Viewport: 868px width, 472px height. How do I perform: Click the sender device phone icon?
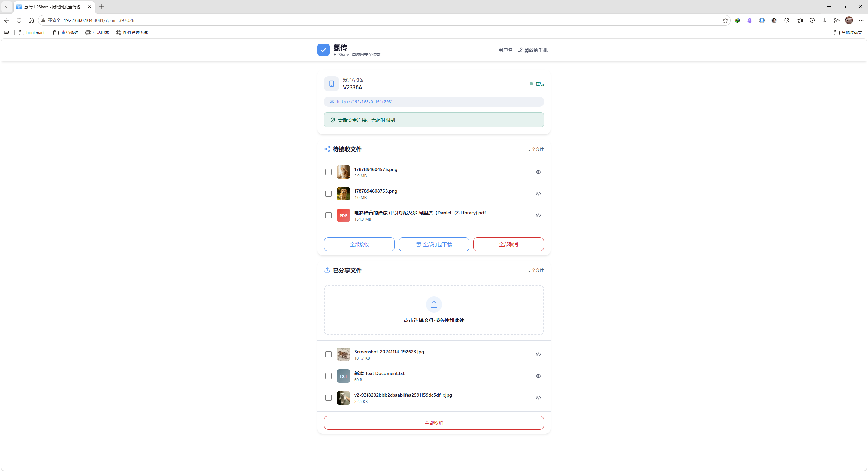tap(332, 84)
